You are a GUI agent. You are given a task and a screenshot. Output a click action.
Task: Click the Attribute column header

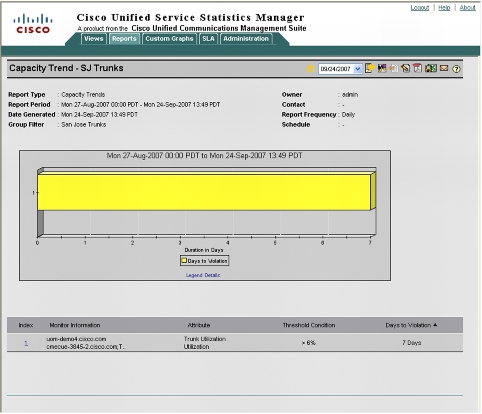(199, 325)
